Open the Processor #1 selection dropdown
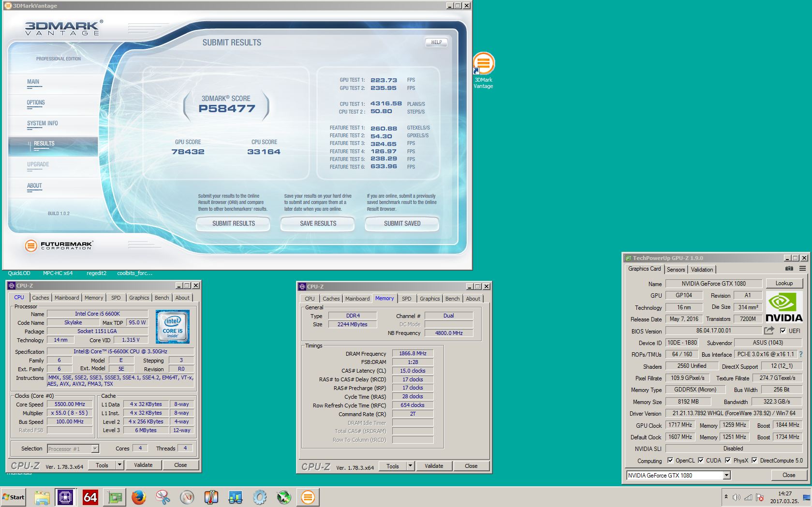 pos(95,449)
